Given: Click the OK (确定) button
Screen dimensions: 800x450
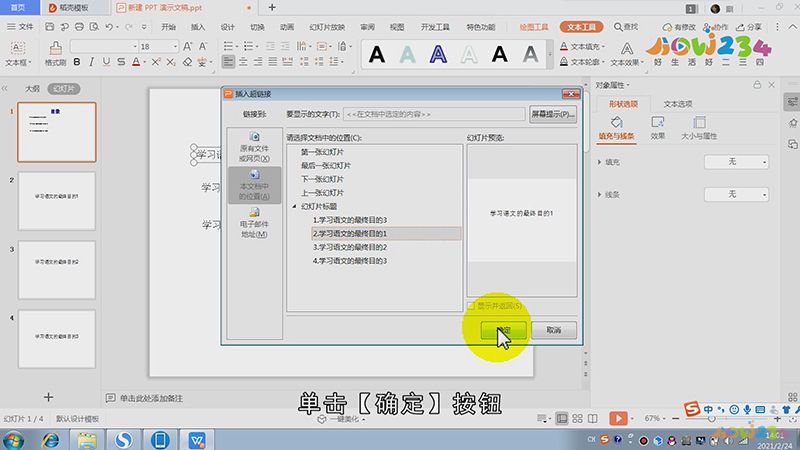Looking at the screenshot, I should pyautogui.click(x=504, y=330).
